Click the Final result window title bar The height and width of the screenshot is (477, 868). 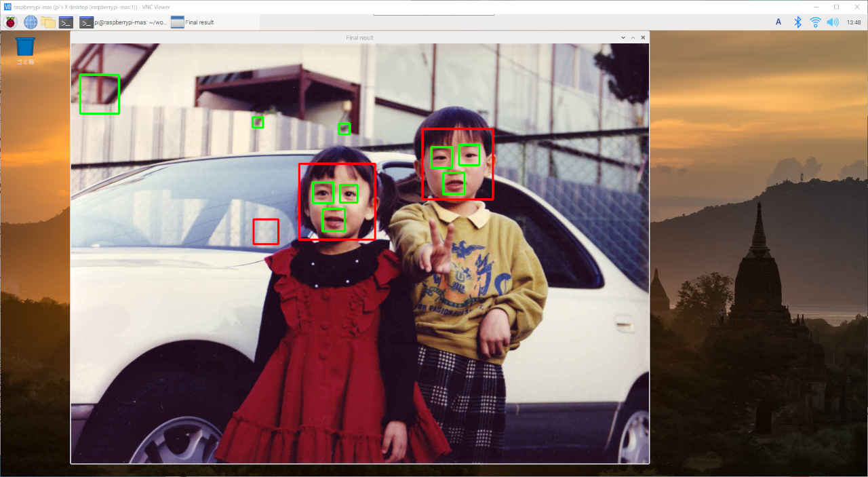point(359,38)
